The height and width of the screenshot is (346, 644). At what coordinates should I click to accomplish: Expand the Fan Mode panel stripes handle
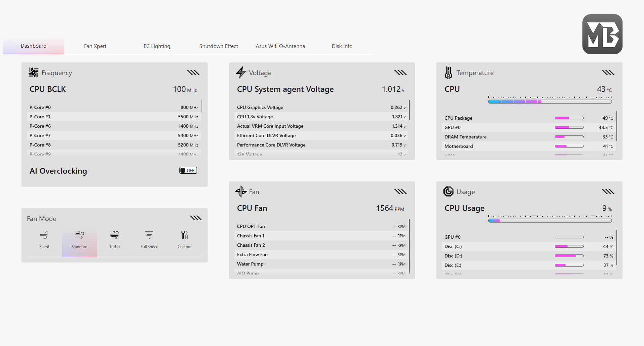(196, 218)
